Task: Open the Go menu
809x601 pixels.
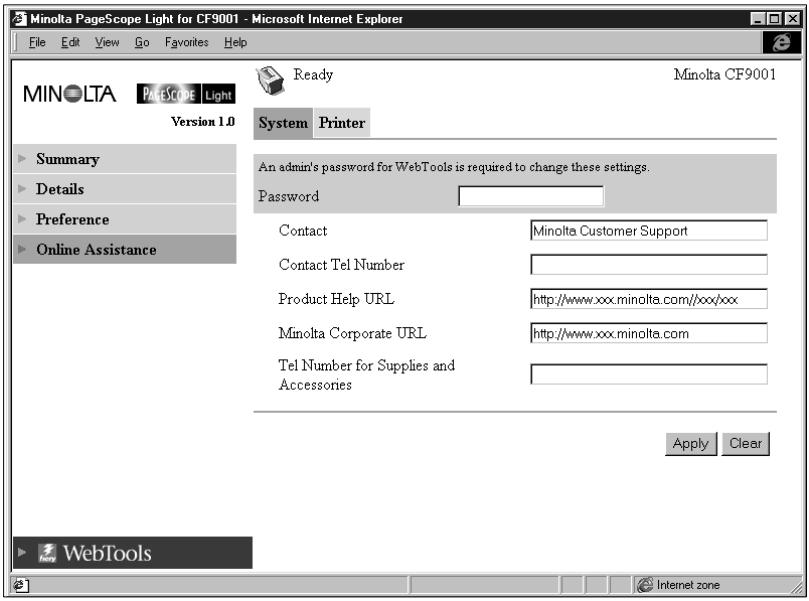Action: point(142,42)
